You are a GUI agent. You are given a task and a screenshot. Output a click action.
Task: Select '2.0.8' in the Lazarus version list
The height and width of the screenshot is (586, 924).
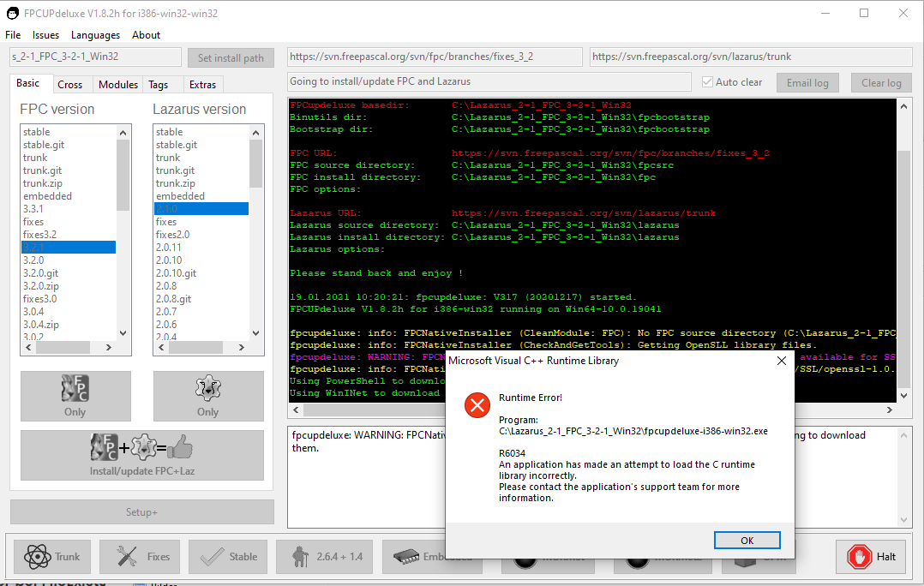(x=166, y=285)
